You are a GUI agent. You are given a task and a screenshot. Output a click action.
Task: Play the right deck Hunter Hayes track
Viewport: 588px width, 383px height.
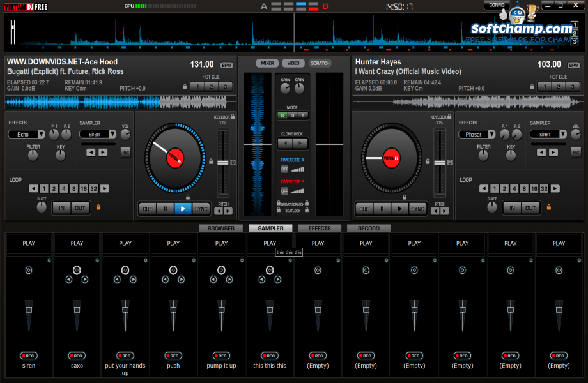(399, 209)
